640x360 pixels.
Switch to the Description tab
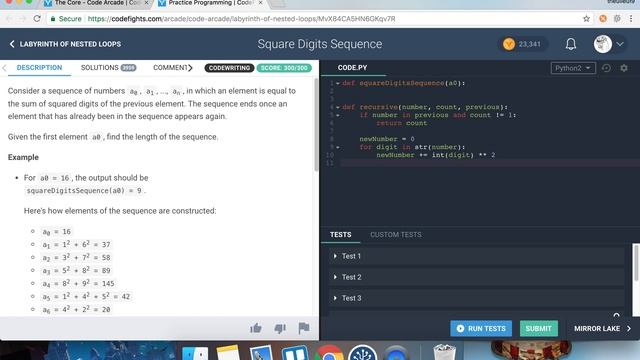click(x=39, y=68)
